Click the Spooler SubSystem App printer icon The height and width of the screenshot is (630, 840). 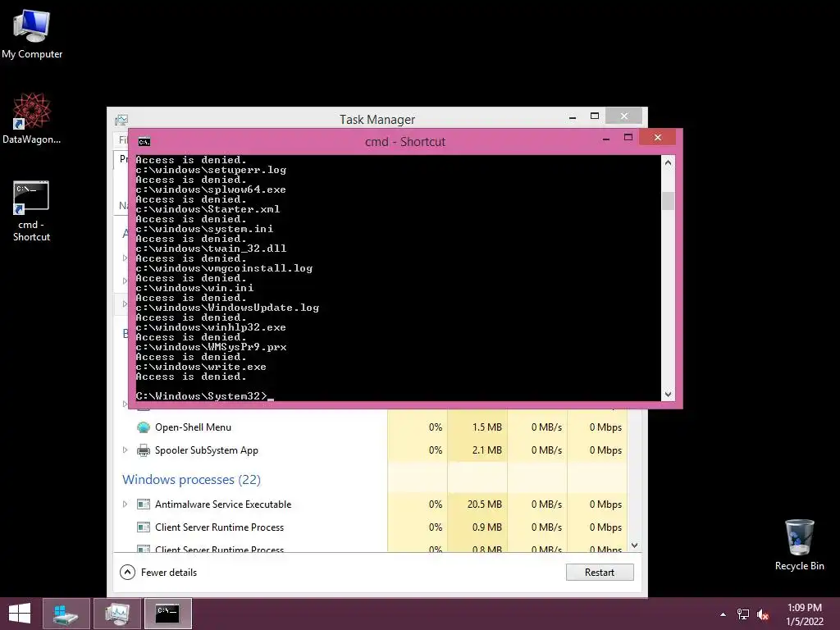pyautogui.click(x=143, y=450)
